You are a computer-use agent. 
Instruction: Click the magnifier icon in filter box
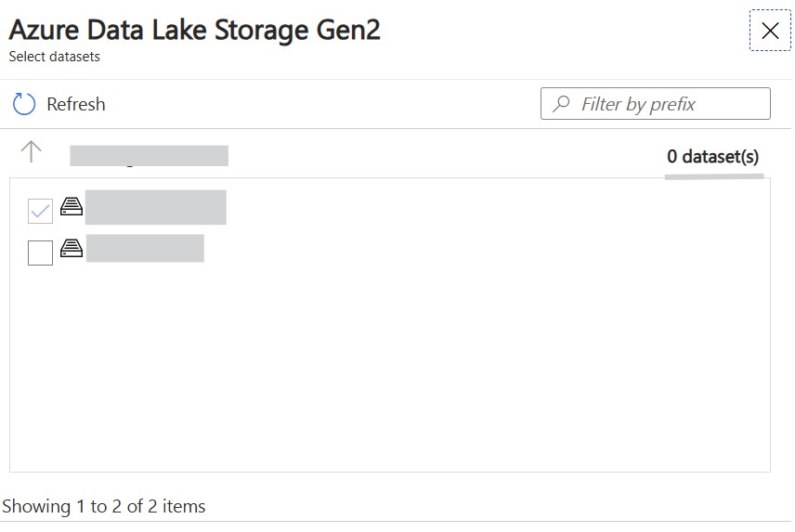coord(561,104)
